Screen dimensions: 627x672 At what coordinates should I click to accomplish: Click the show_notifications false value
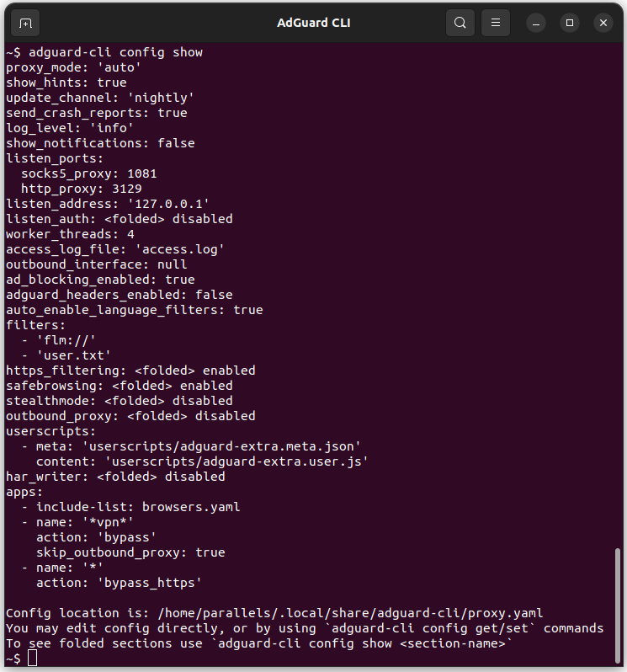click(176, 143)
